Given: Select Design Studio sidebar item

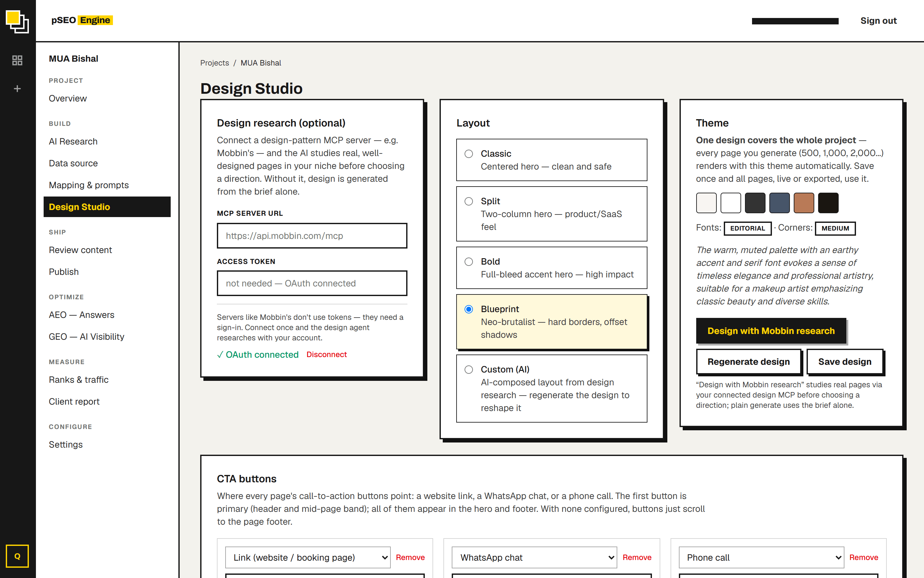Looking at the screenshot, I should 107,207.
